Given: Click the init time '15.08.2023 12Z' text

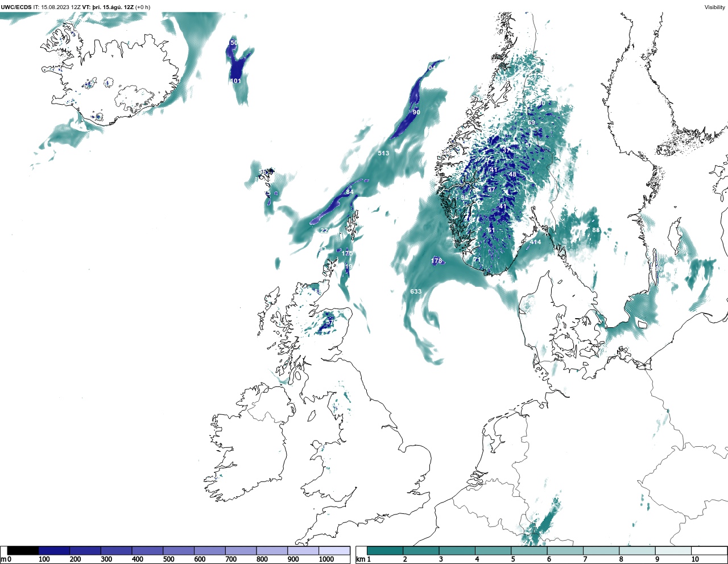Looking at the screenshot, I should [x=60, y=7].
